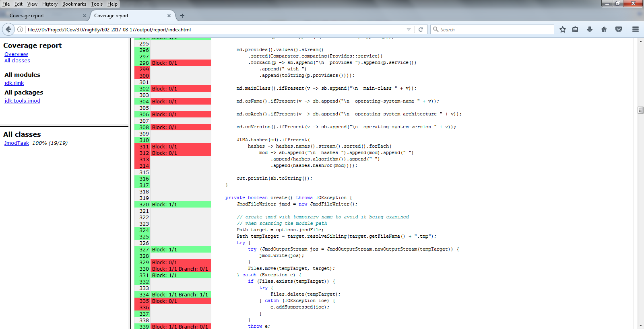The height and width of the screenshot is (329, 644).
Task: Click the page info icon in address bar
Action: pos(20,29)
